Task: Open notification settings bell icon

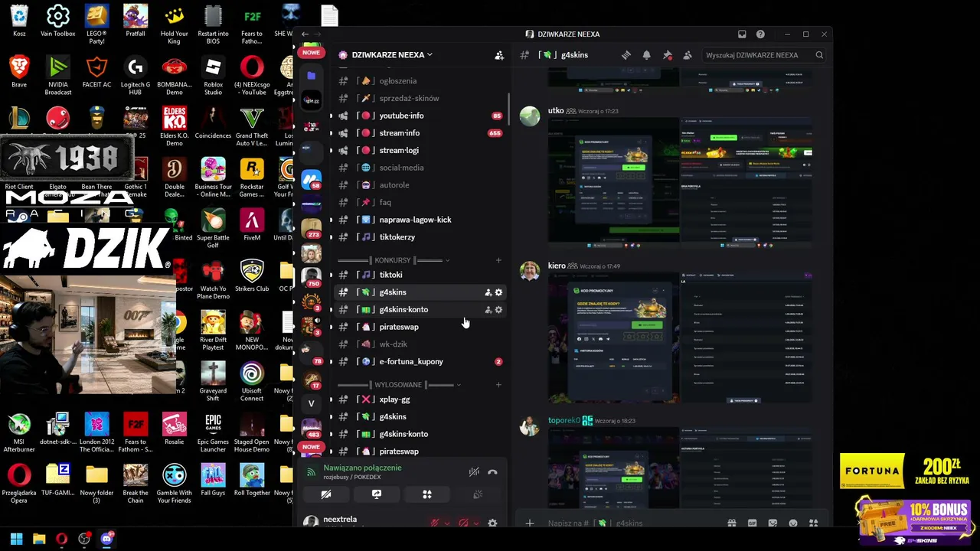Action: tap(646, 55)
